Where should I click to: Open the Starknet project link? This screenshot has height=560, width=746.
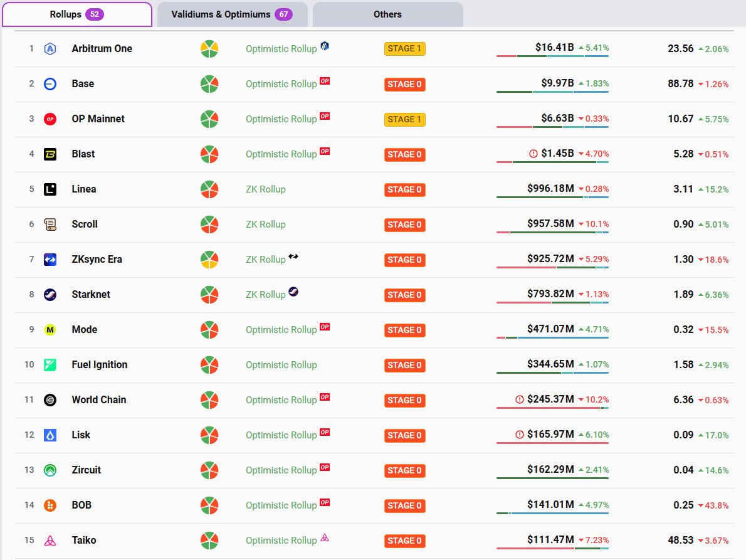tap(91, 295)
